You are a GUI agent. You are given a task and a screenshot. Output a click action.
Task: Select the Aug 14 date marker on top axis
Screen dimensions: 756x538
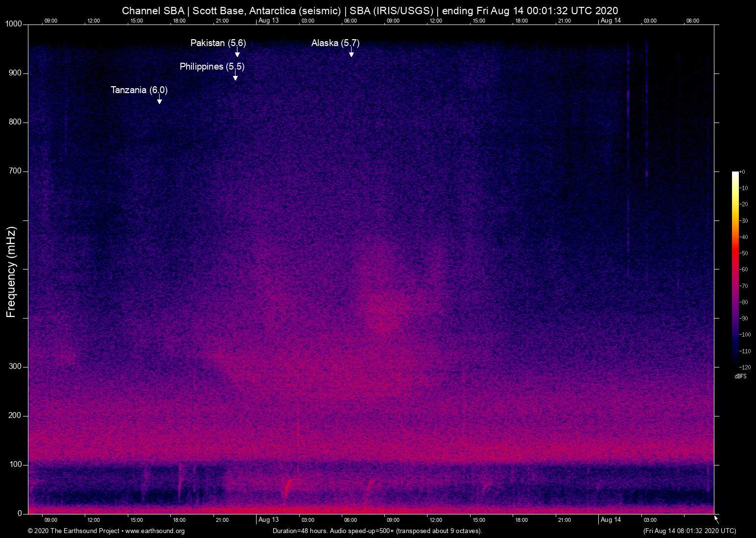tap(611, 21)
